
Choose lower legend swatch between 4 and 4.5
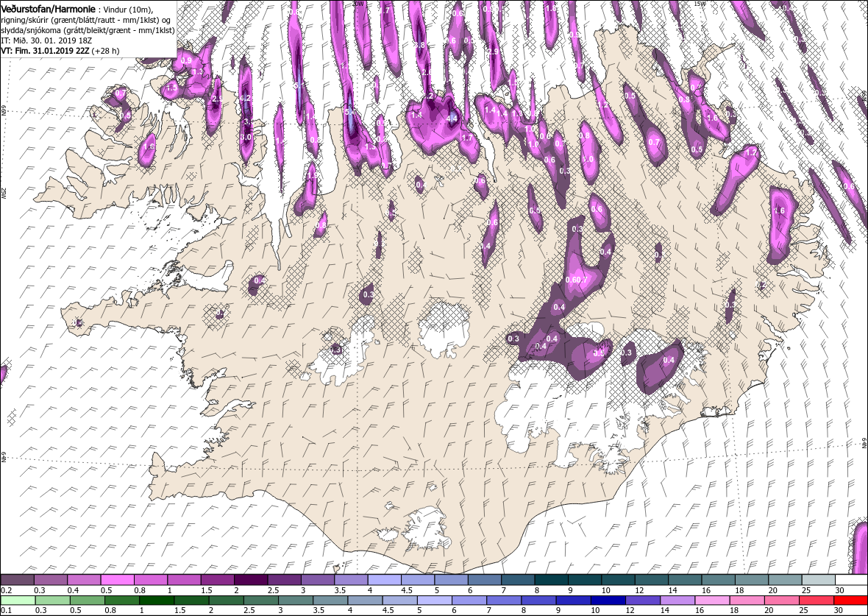pos(365,601)
